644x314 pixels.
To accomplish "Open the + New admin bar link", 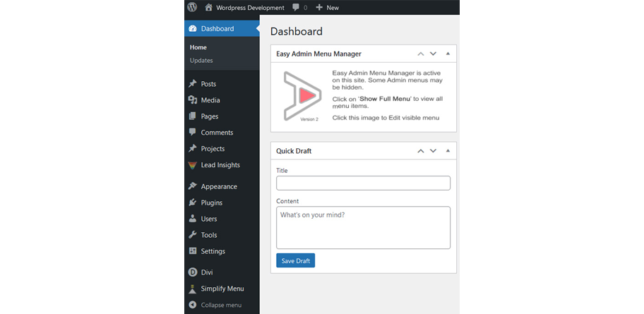I will [x=328, y=7].
